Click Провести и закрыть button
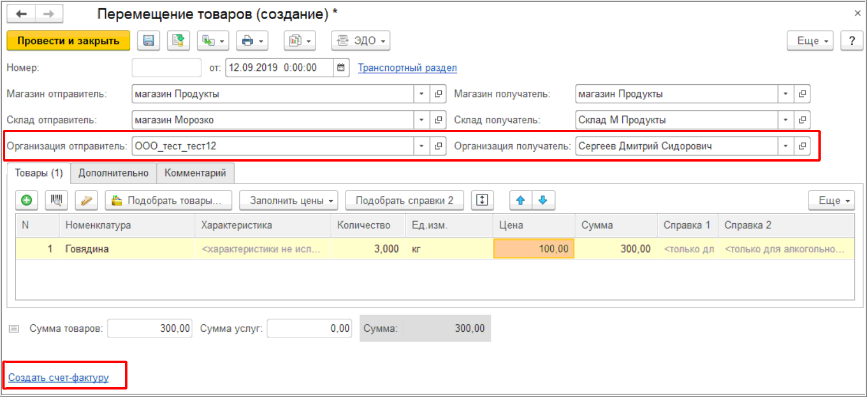 [68, 41]
